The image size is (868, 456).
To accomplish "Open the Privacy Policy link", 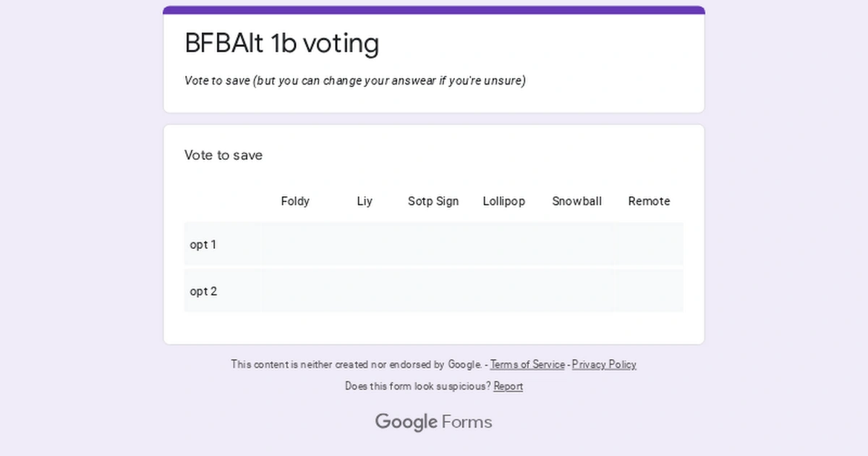I will 604,364.
